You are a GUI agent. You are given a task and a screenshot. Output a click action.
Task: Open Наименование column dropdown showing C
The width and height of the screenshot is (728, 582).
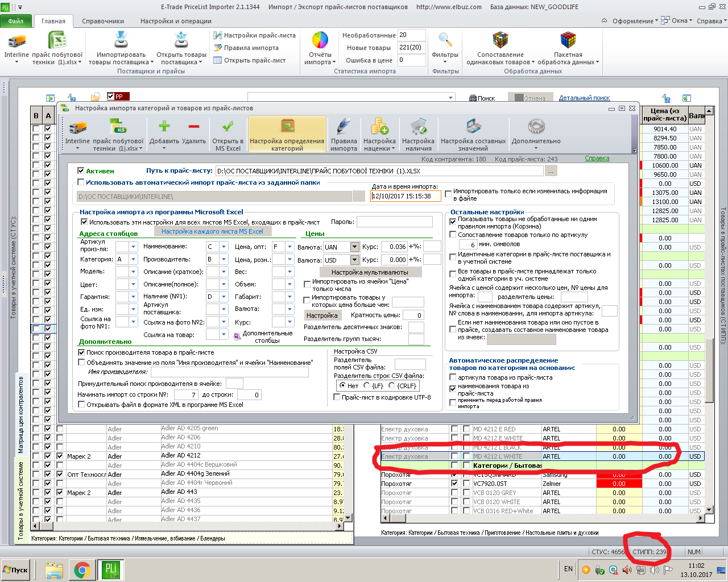224,247
